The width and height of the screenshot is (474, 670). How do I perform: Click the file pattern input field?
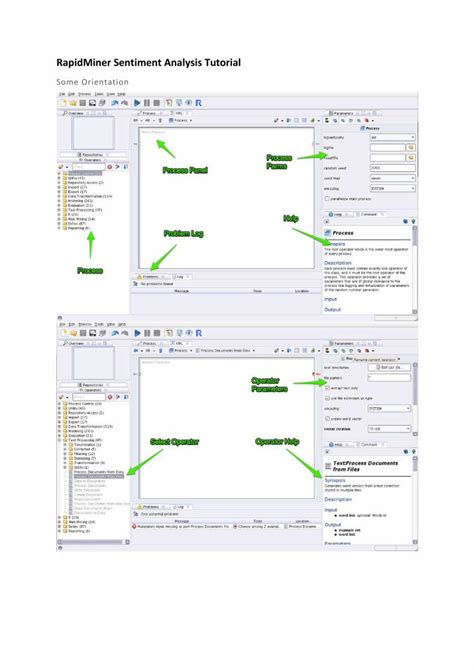389,378
